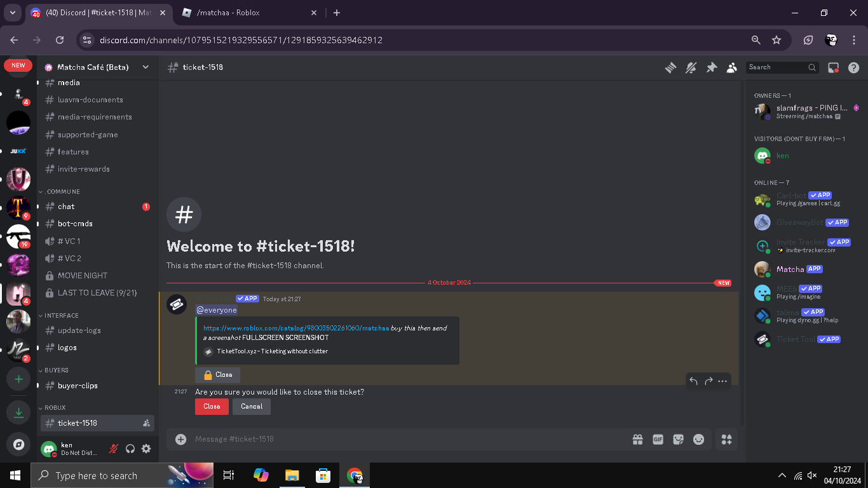Create invite for ticket-1518 channel
This screenshot has height=488, width=868.
tap(146, 423)
